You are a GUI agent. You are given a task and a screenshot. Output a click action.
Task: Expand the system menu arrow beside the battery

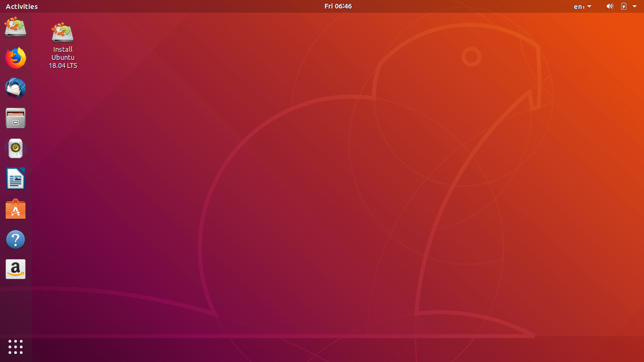click(x=635, y=6)
